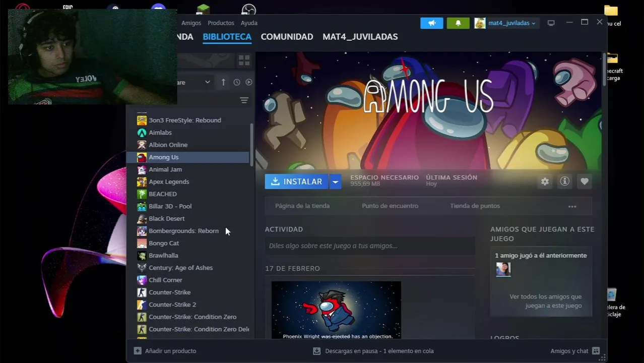Switch library to collections grid view

[244, 60]
